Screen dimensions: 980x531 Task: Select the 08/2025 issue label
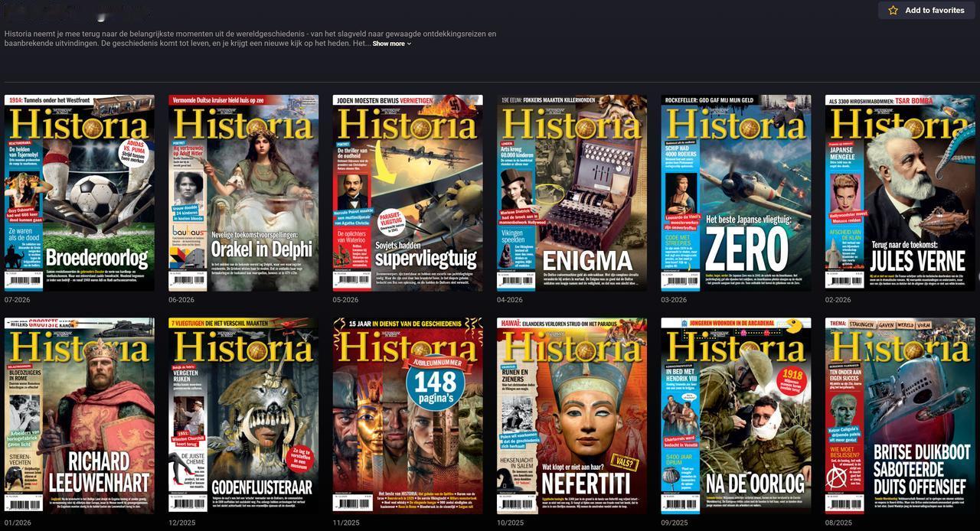coord(838,523)
